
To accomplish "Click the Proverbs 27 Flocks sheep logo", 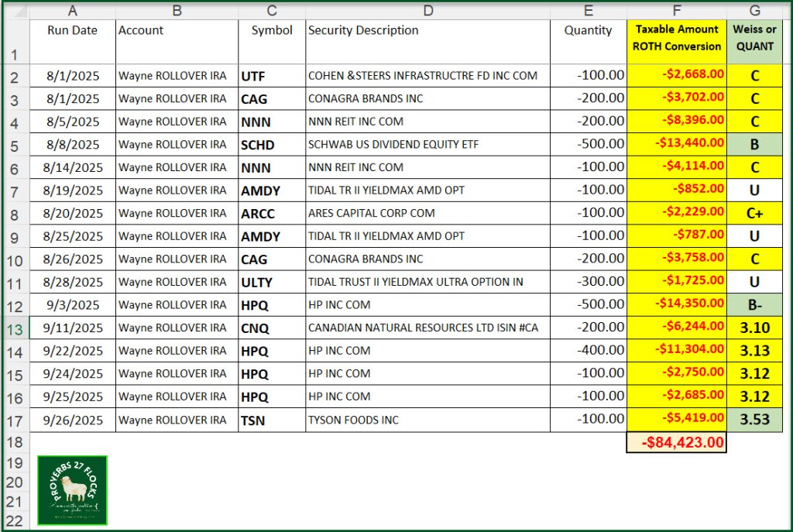I will click(x=72, y=490).
